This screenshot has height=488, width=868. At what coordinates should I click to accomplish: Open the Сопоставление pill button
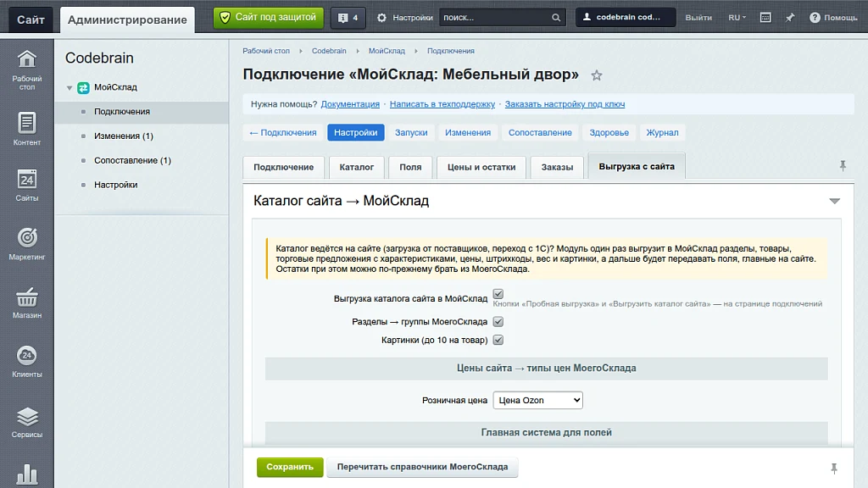point(540,133)
